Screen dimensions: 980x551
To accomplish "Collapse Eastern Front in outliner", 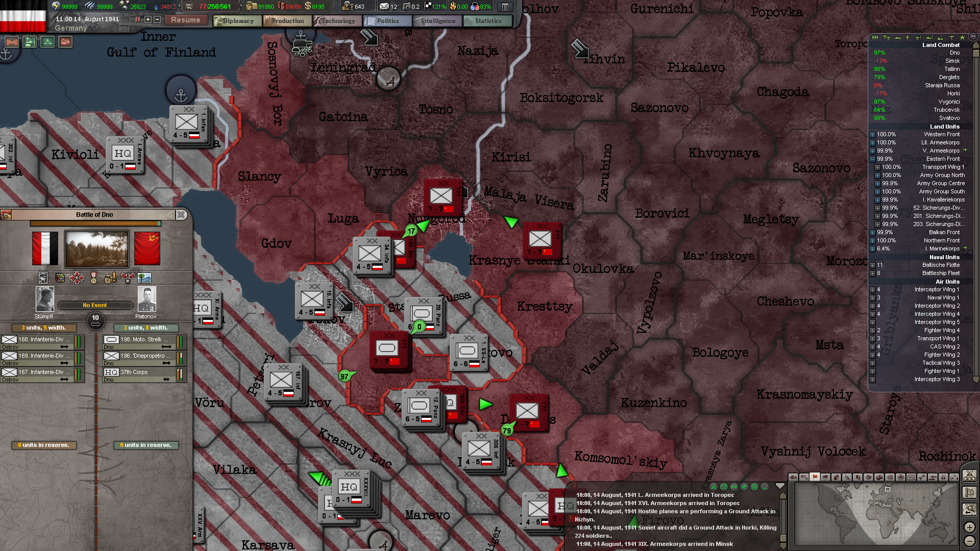I will [872, 159].
